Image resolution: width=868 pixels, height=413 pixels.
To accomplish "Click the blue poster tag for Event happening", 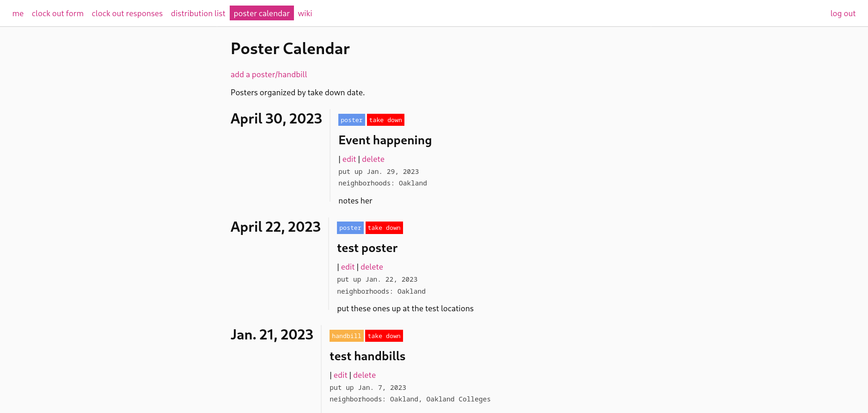I will point(352,120).
